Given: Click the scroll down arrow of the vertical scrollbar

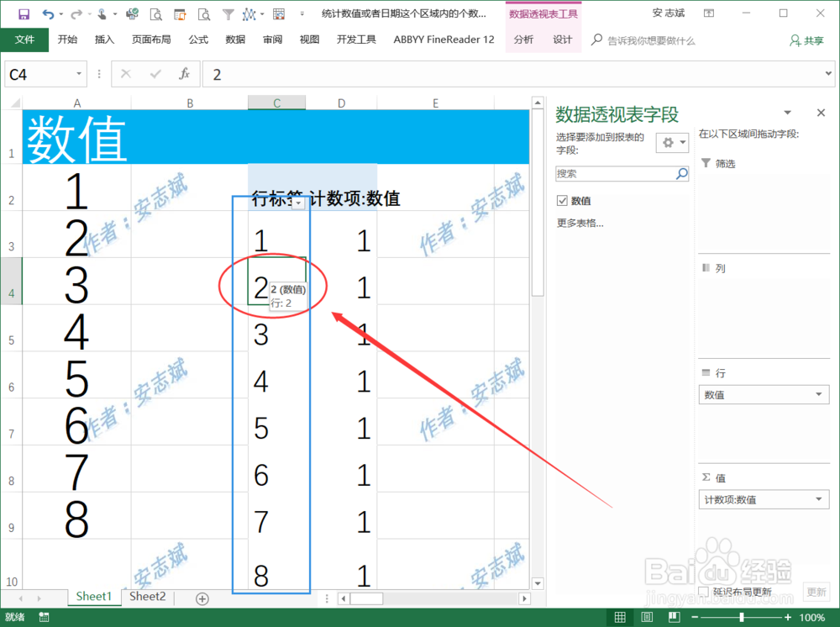Looking at the screenshot, I should [538, 583].
